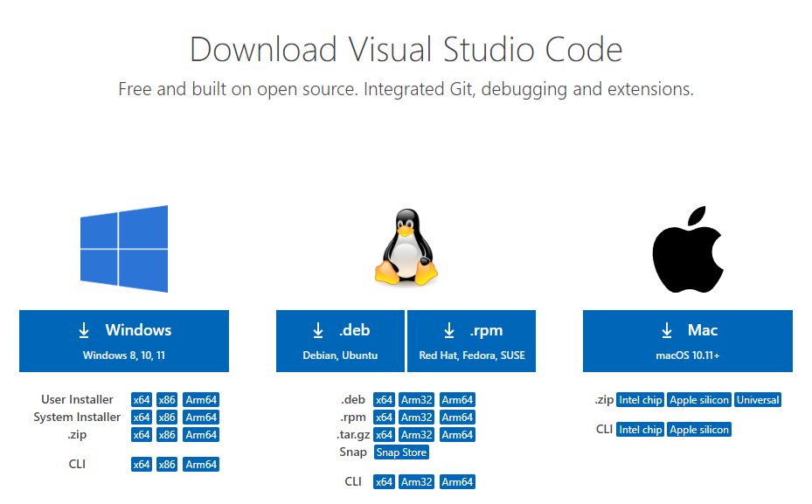Click the Apple logo icon

pyautogui.click(x=688, y=250)
